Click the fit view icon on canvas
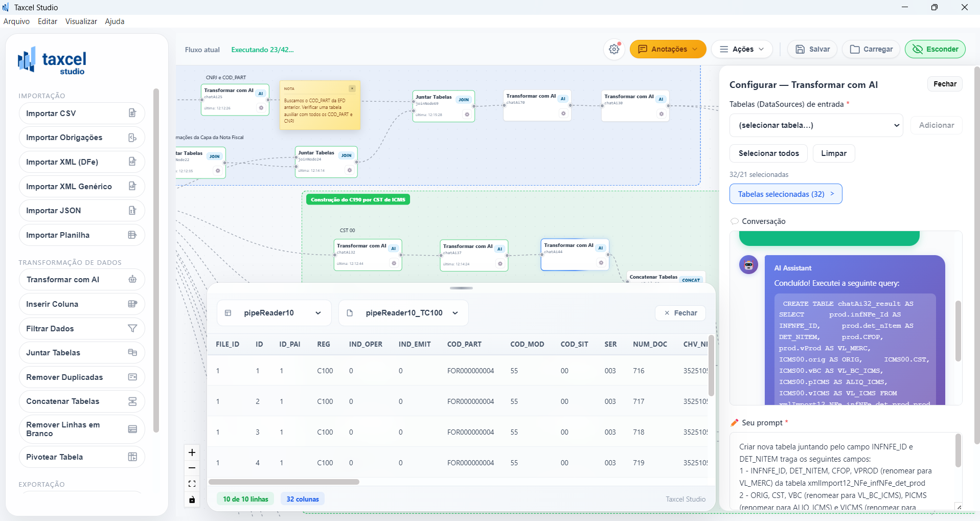The height and width of the screenshot is (521, 980). coord(192,484)
